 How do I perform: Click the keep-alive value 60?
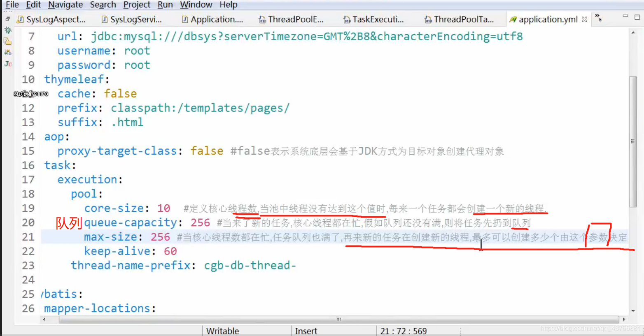[x=170, y=251]
